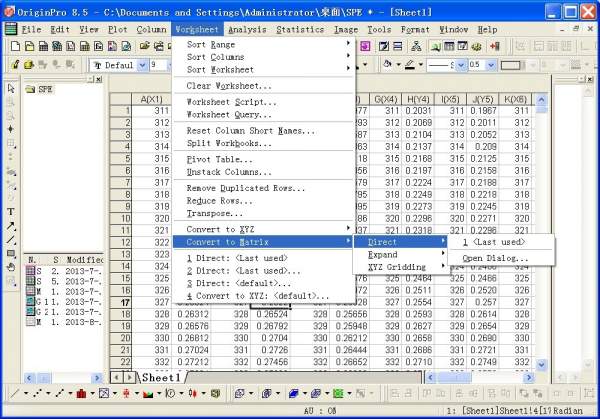The width and height of the screenshot is (600, 419).
Task: Switch to the Sheet1 tab
Action: (x=161, y=378)
